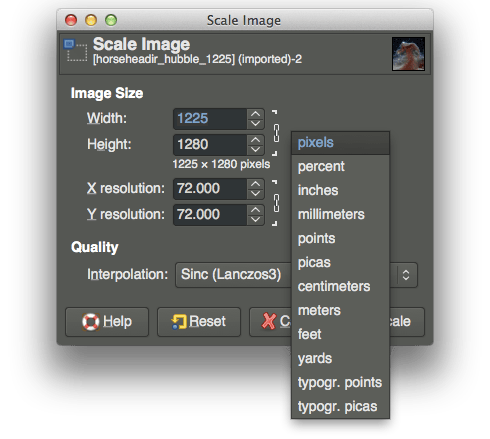This screenshot has height=439, width=490.
Task: Click the Help button with lifebuoy icon
Action: coord(107,322)
